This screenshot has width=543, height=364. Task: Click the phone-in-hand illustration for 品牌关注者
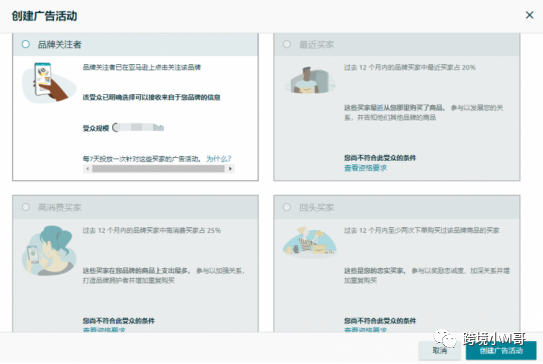tap(49, 82)
